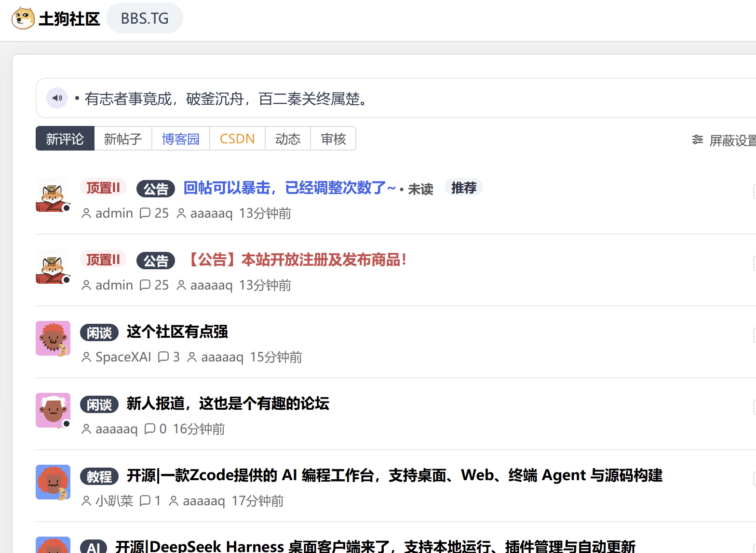Image resolution: width=756 pixels, height=553 pixels.
Task: Click the Shiba dog site logo
Action: (23, 18)
